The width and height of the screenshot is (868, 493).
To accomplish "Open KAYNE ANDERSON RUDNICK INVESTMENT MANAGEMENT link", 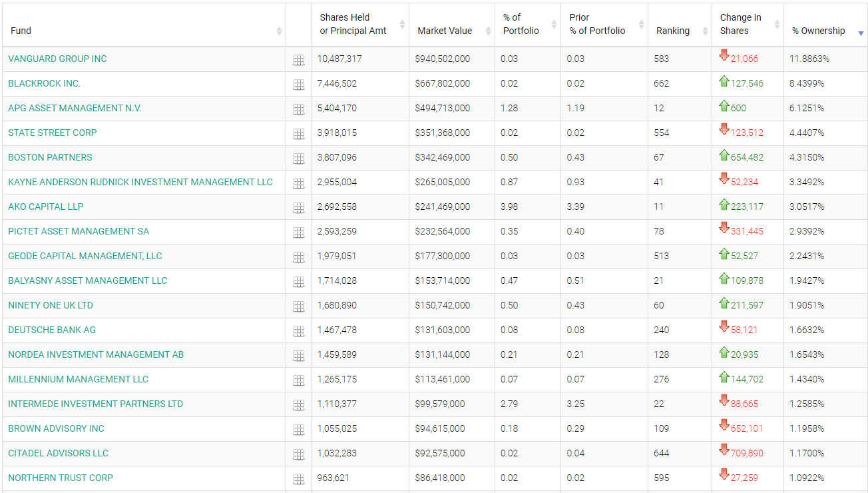I will [140, 182].
